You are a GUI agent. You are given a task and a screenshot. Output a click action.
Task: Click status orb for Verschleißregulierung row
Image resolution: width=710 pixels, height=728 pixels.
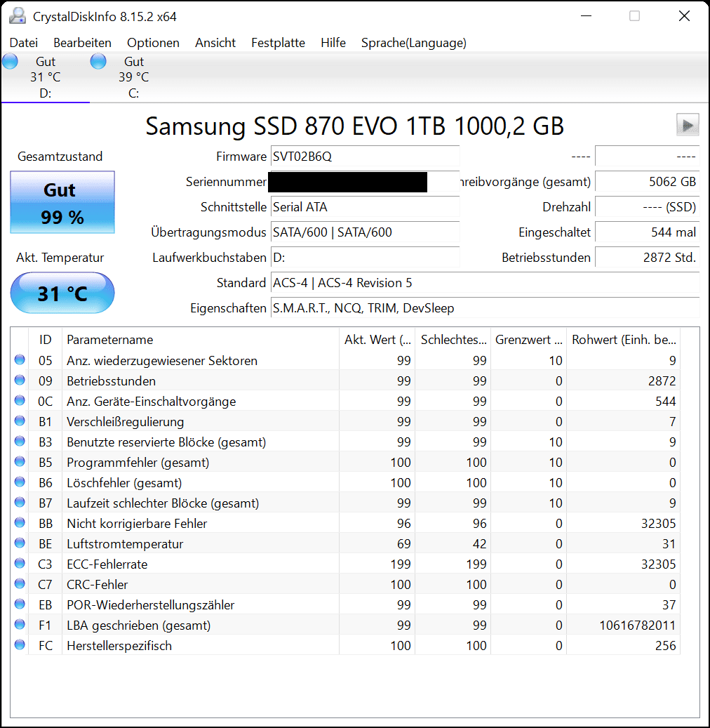tap(20, 421)
